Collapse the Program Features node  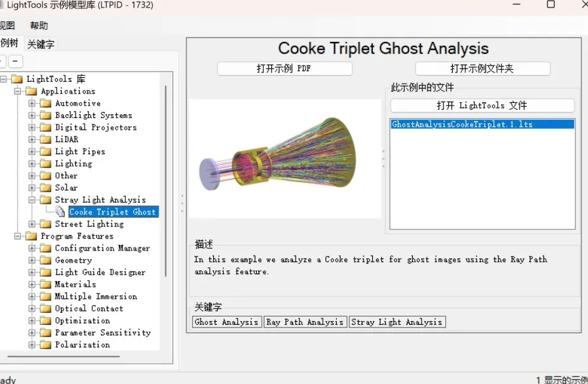[x=18, y=236]
